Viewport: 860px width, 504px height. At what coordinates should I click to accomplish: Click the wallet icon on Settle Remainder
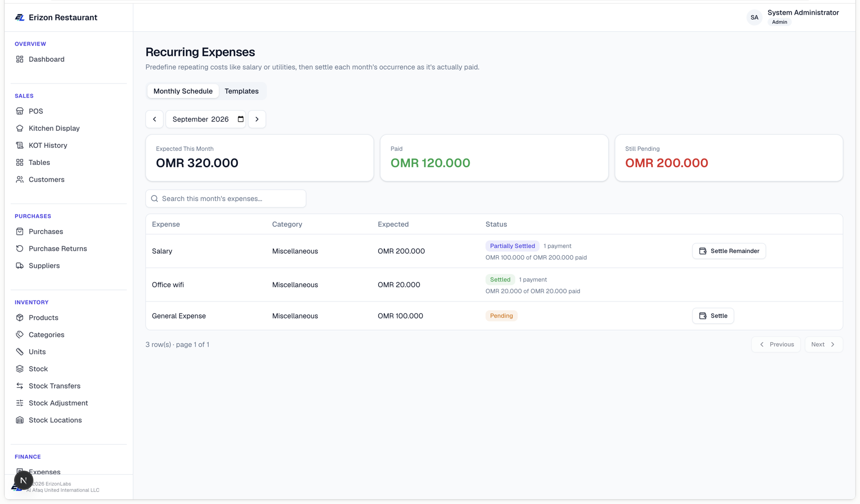pos(703,251)
